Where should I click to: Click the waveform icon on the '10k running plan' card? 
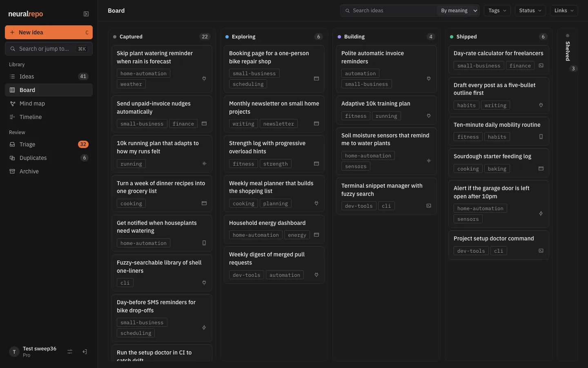(204, 164)
